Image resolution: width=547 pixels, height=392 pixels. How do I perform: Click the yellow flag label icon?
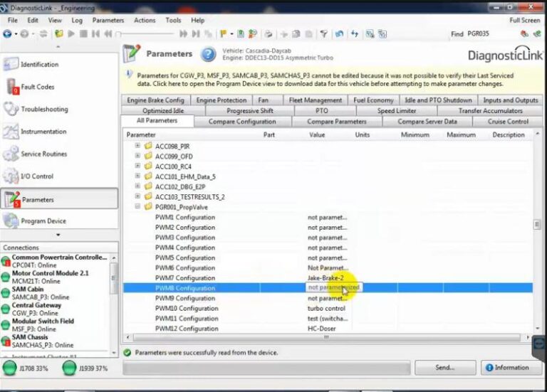click(x=224, y=34)
